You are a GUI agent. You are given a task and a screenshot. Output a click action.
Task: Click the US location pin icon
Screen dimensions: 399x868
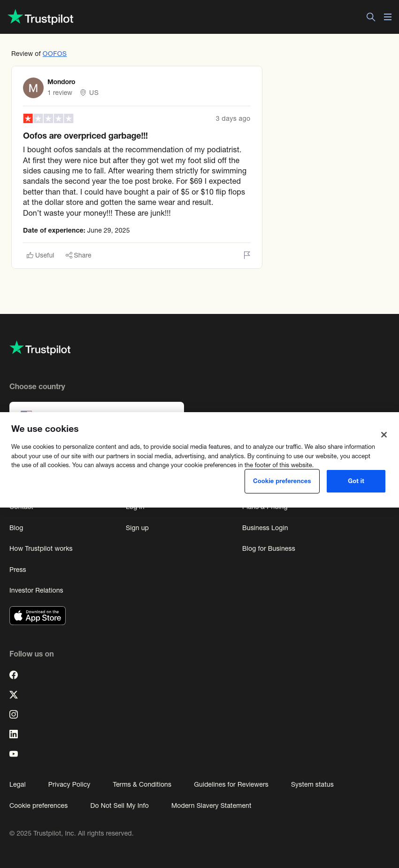point(83,93)
